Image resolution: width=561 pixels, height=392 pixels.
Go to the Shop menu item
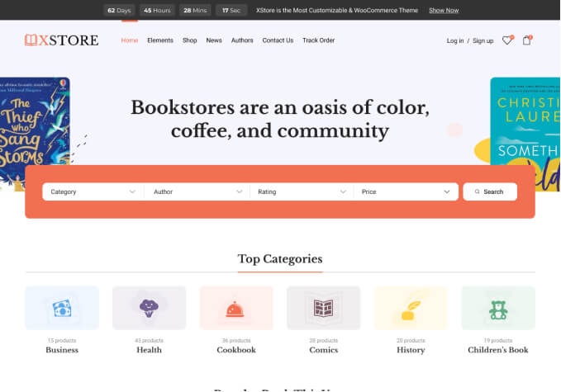tap(189, 40)
